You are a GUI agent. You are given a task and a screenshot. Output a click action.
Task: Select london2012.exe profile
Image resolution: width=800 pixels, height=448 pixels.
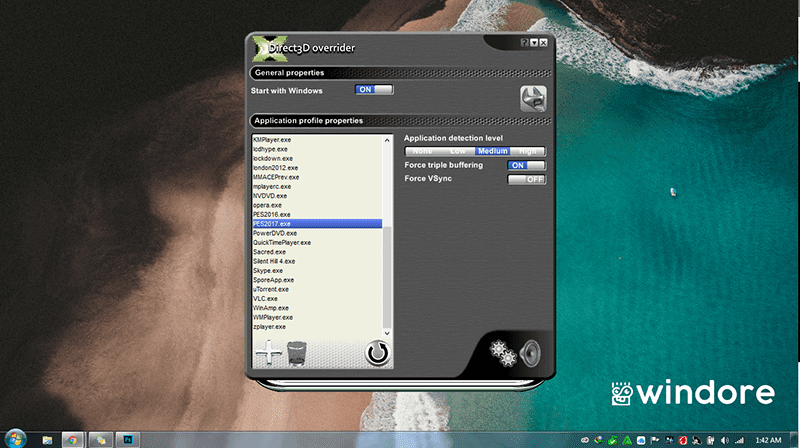(317, 167)
